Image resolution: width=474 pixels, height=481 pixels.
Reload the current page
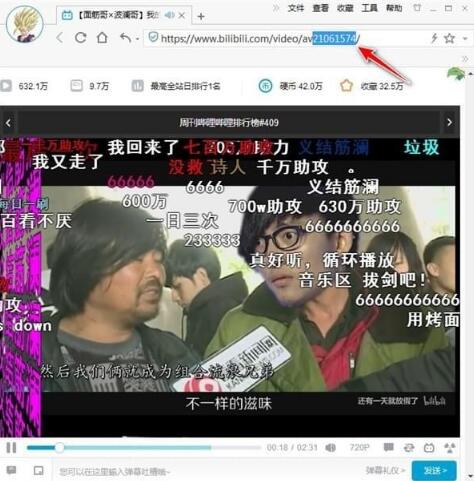pyautogui.click(x=81, y=38)
